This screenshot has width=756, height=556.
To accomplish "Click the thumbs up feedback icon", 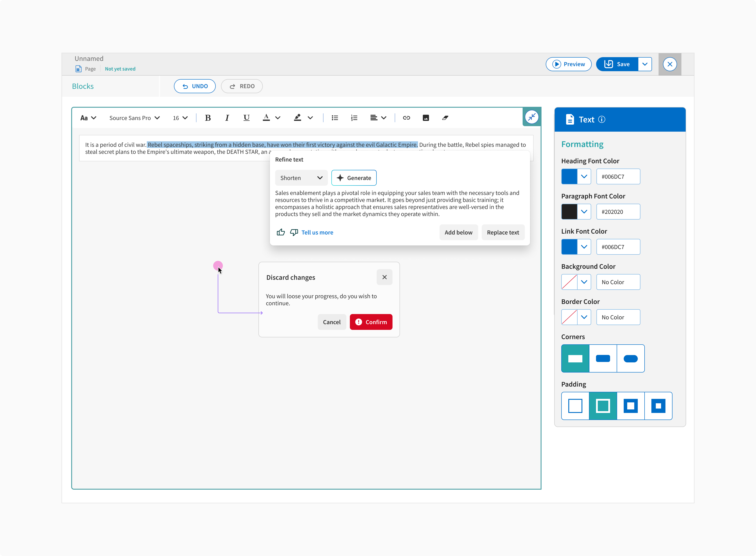I will [x=281, y=232].
